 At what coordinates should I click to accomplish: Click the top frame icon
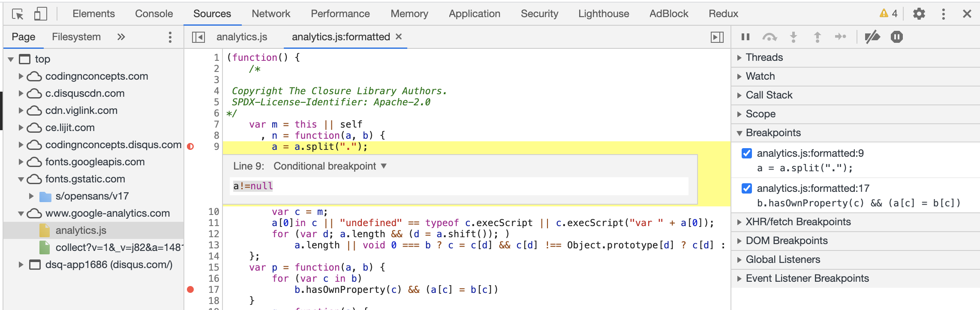[x=25, y=59]
